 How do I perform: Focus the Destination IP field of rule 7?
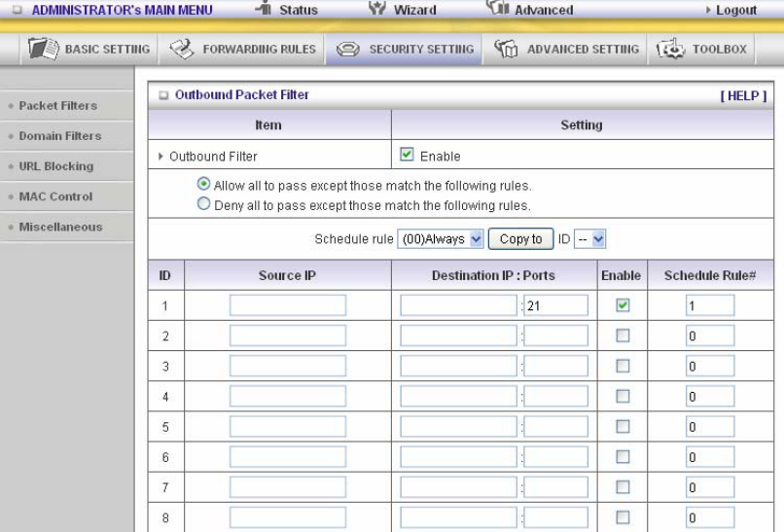pyautogui.click(x=458, y=487)
